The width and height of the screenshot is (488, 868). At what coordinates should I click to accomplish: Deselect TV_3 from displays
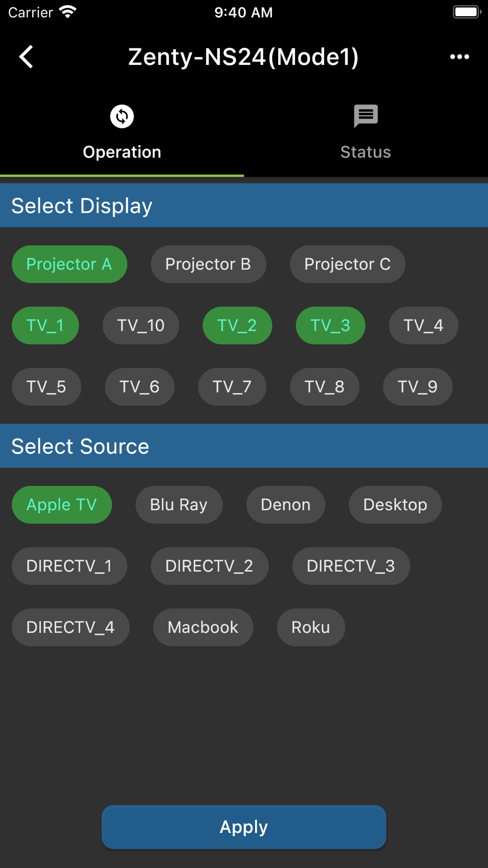330,326
